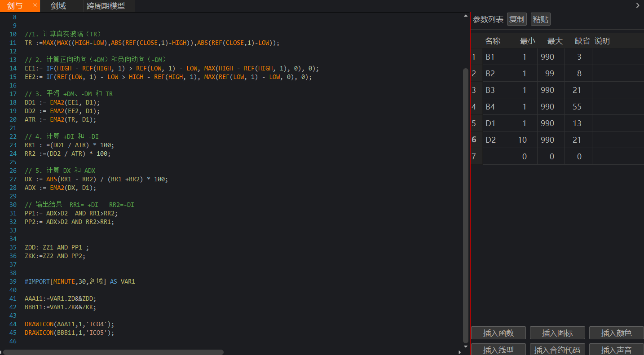Click the editor scroll-up arrow
The height and width of the screenshot is (355, 644).
pyautogui.click(x=465, y=16)
